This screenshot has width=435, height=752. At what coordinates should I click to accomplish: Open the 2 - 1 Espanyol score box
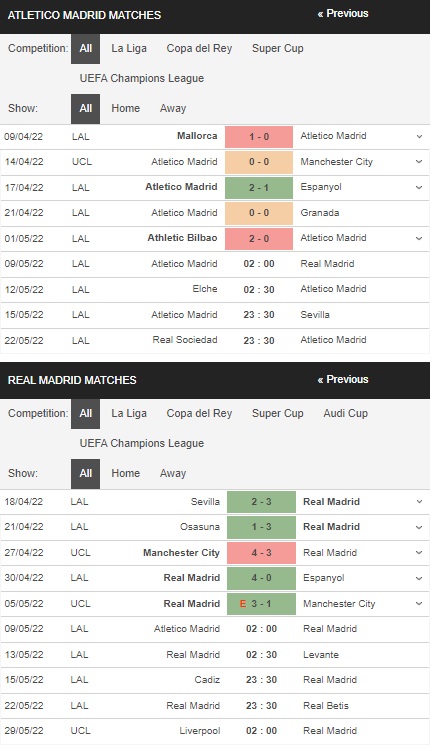pyautogui.click(x=259, y=188)
